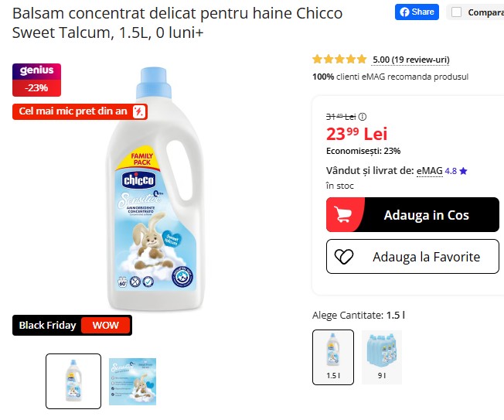
Task: Select the 9 l quantity option
Action: tap(382, 357)
